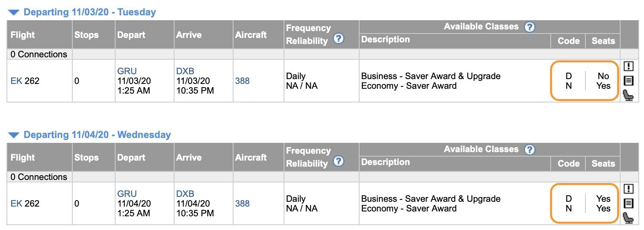Screen dimensions: 644x230
Task: Click Available Classes help icon in Tuesday table
Action: tap(529, 27)
